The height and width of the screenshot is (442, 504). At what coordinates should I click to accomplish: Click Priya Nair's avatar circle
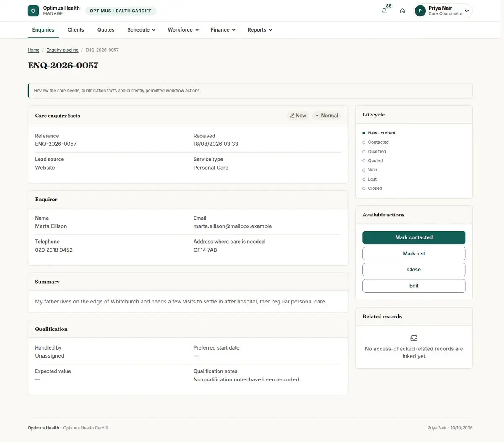(x=420, y=11)
